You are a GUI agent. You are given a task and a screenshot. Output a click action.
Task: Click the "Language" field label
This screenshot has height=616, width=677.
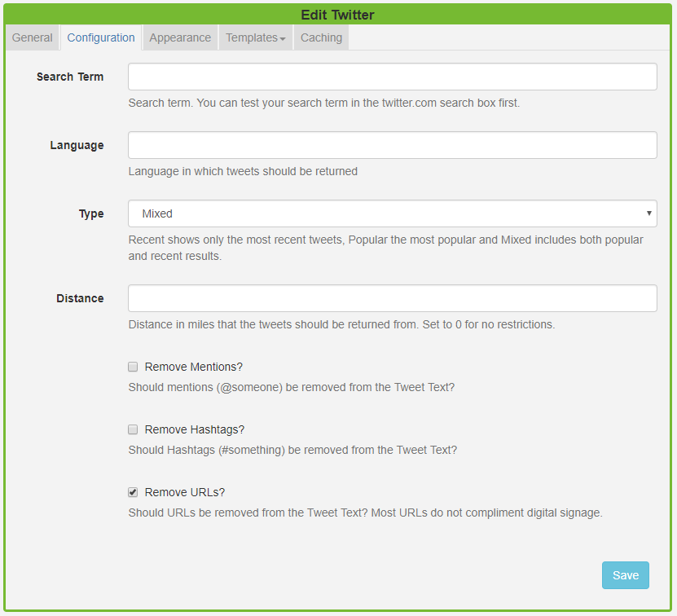(x=77, y=145)
